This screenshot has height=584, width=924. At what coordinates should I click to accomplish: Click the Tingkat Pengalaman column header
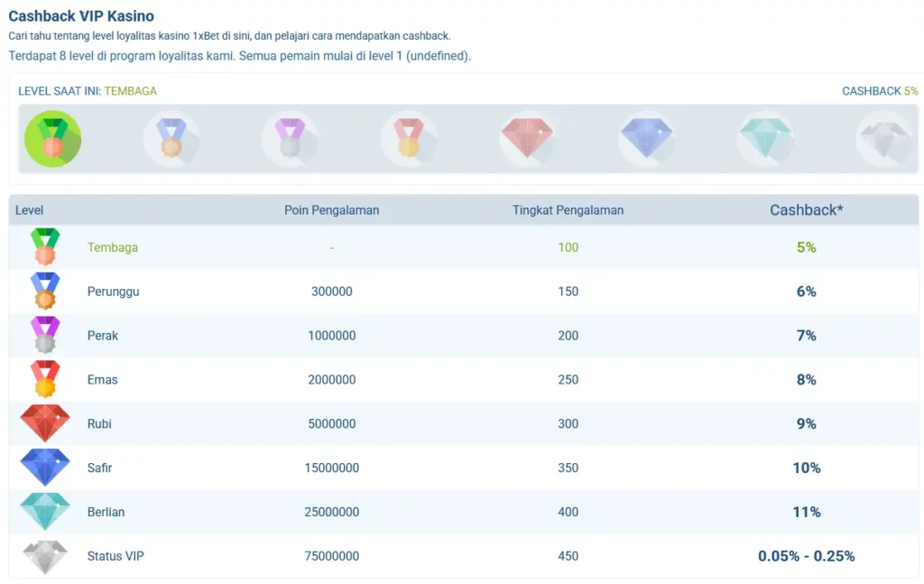[568, 210]
